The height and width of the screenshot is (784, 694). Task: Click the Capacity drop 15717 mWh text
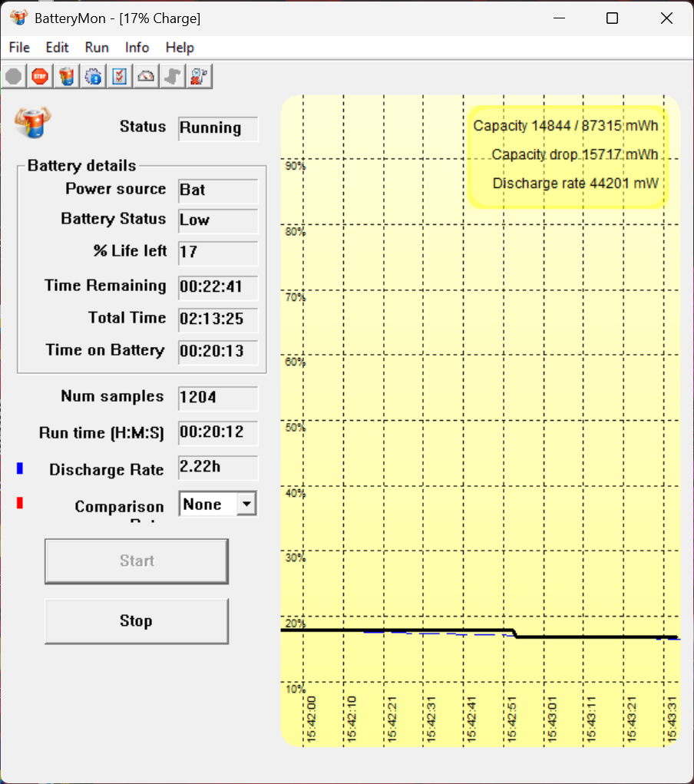tap(574, 154)
